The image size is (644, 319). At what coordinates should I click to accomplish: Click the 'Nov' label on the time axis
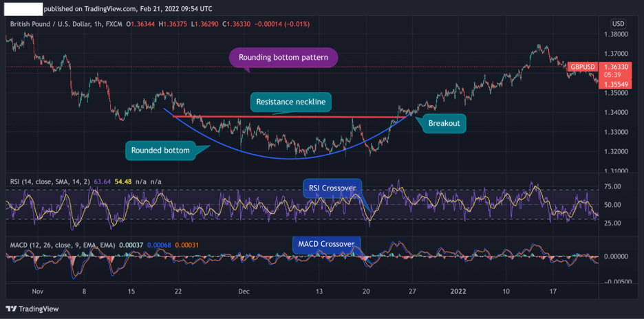point(37,291)
